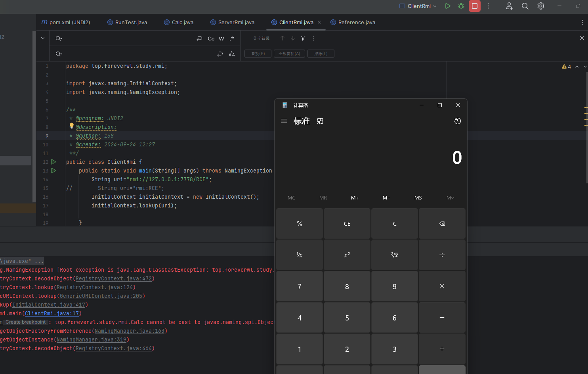This screenshot has height=374, width=588.
Task: Click the Calculator multiply key
Action: pyautogui.click(x=442, y=286)
